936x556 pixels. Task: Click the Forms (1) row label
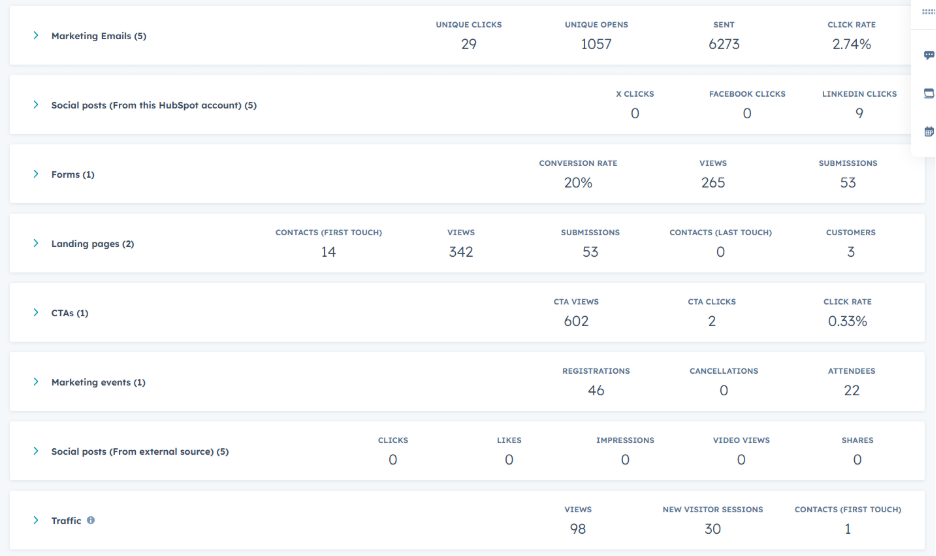pyautogui.click(x=72, y=174)
